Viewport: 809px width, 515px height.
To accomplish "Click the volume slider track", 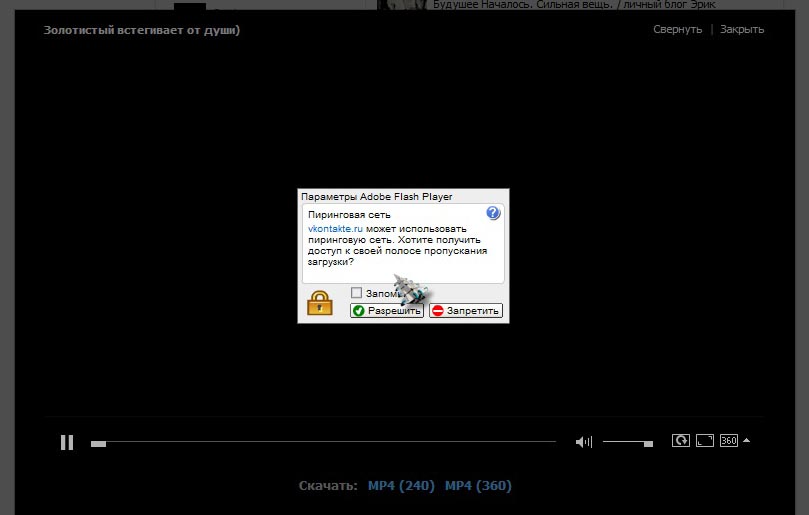I will pos(627,442).
